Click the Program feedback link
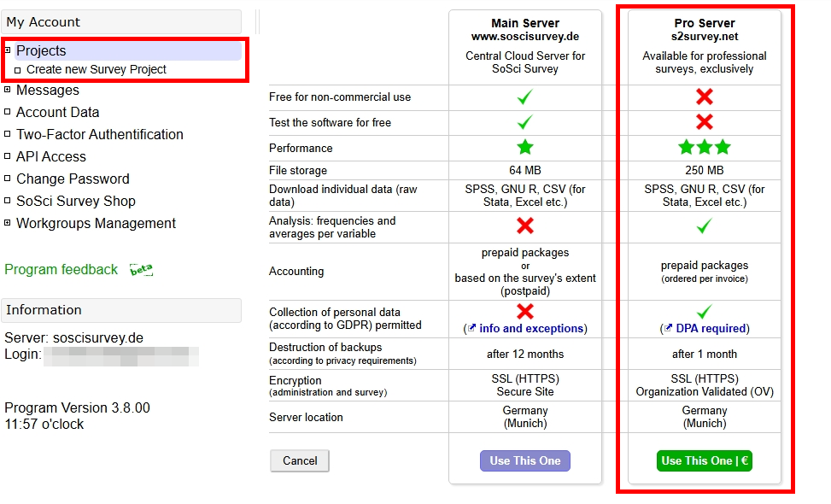The height and width of the screenshot is (504, 831). 61,268
